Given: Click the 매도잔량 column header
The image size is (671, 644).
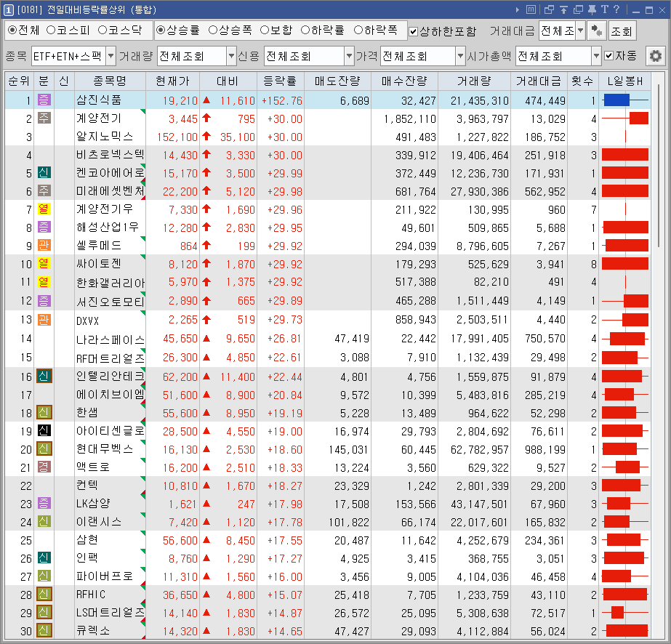Looking at the screenshot, I should point(337,81).
